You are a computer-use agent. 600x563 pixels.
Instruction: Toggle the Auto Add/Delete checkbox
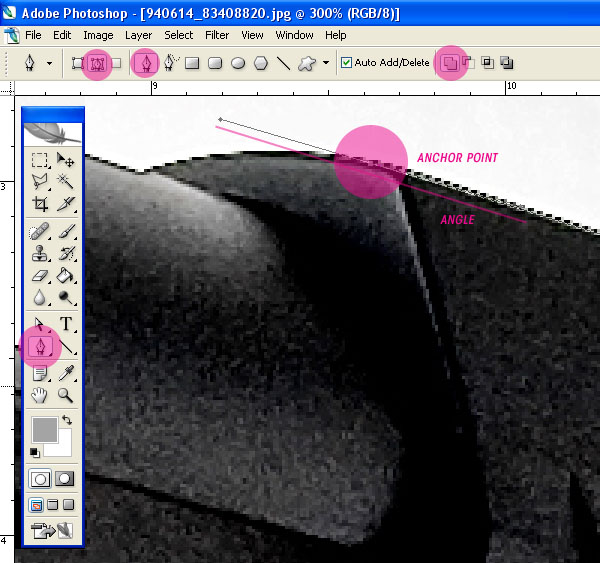point(346,62)
